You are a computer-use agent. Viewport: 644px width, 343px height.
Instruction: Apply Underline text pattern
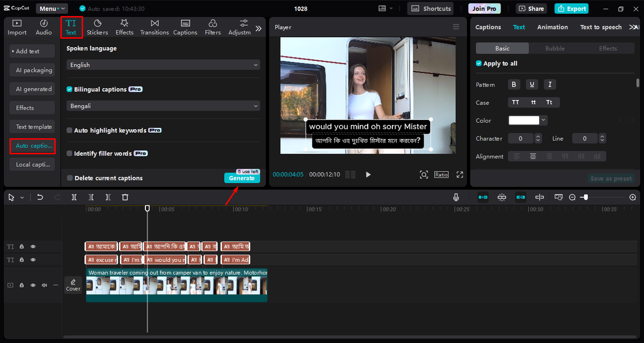click(532, 84)
